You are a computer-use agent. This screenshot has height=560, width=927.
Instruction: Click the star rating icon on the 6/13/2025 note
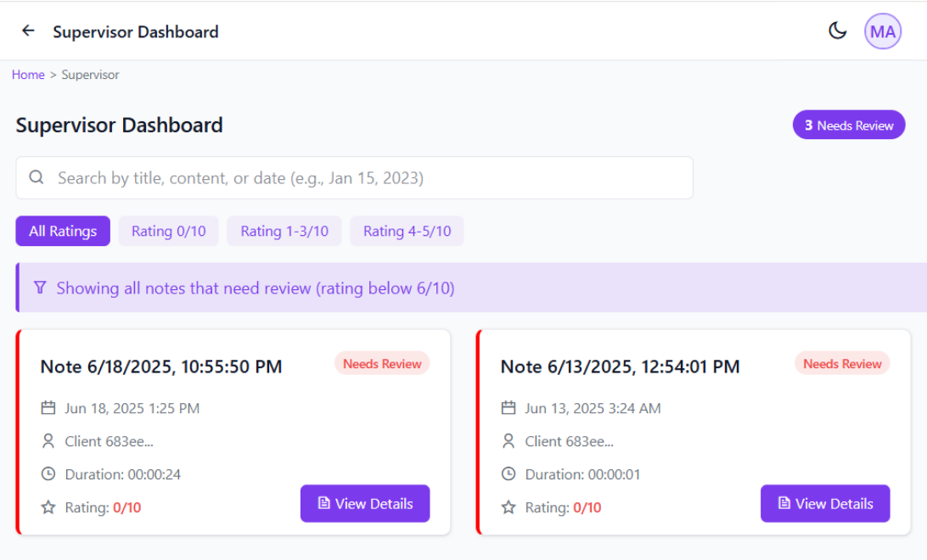click(508, 507)
